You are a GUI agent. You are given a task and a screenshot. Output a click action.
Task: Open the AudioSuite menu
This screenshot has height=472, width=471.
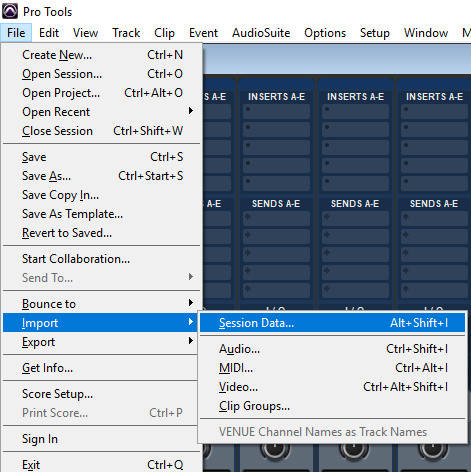click(x=261, y=33)
